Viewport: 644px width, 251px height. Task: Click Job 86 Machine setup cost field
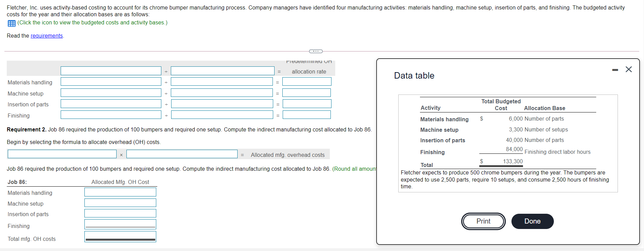120,203
